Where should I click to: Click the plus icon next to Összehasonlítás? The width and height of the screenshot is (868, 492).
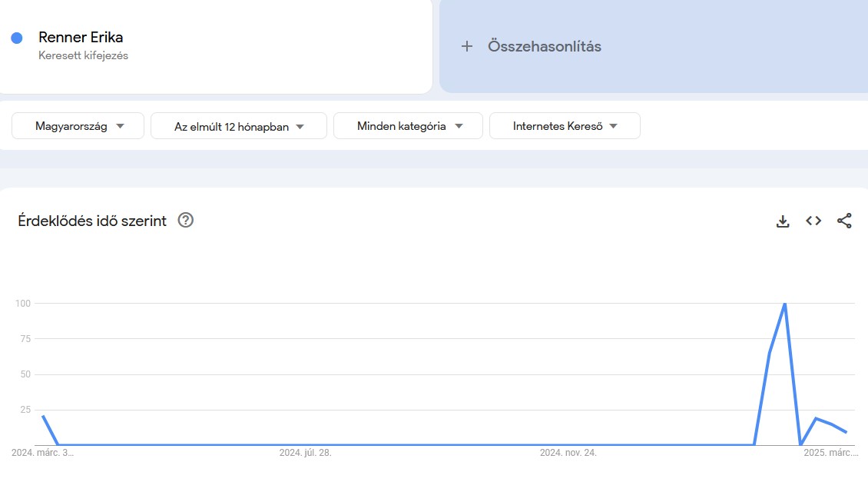point(466,46)
